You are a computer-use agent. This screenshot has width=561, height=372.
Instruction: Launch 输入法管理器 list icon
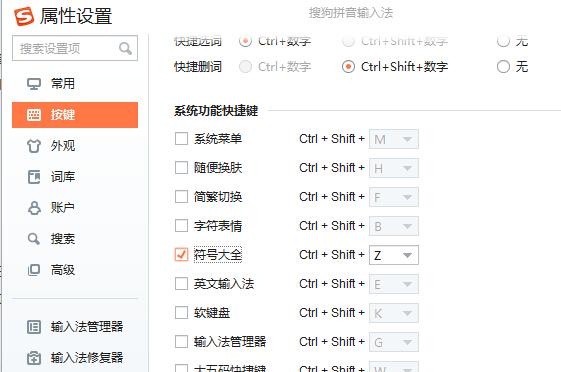(34, 327)
